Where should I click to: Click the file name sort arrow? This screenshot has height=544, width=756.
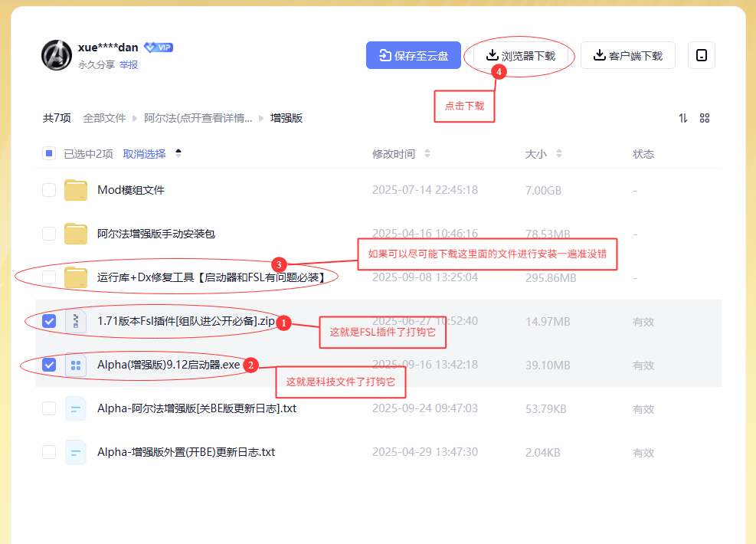(x=178, y=153)
